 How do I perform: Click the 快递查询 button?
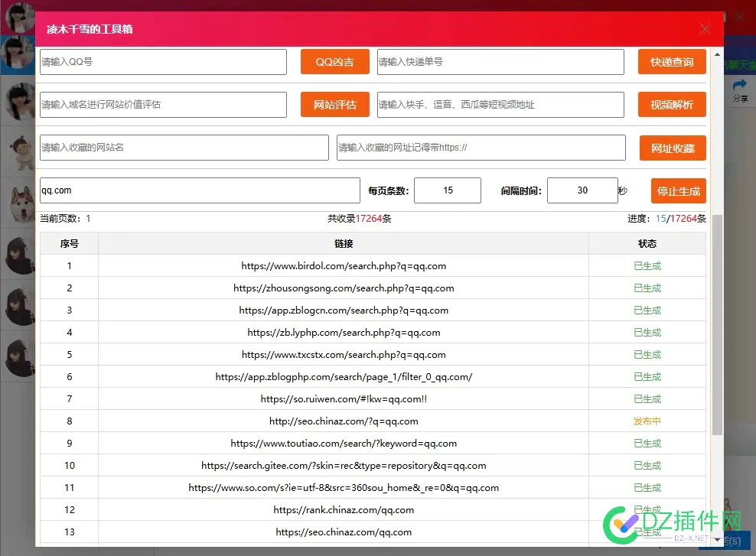click(672, 62)
